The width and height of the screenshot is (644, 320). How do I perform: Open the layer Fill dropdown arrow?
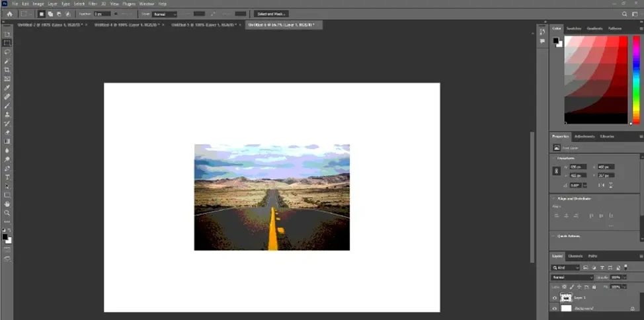[x=625, y=287]
